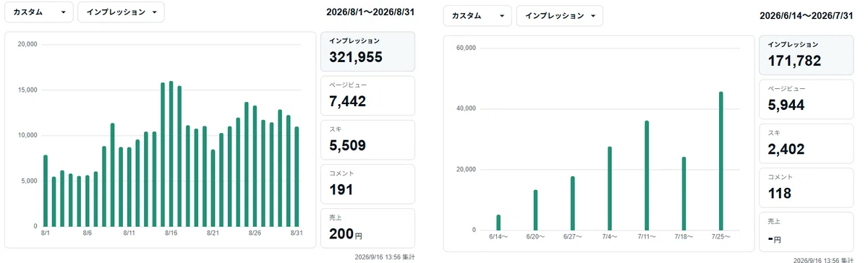Select the ページビュー 5,944 card
This screenshot has width=868, height=263.
coord(807,99)
